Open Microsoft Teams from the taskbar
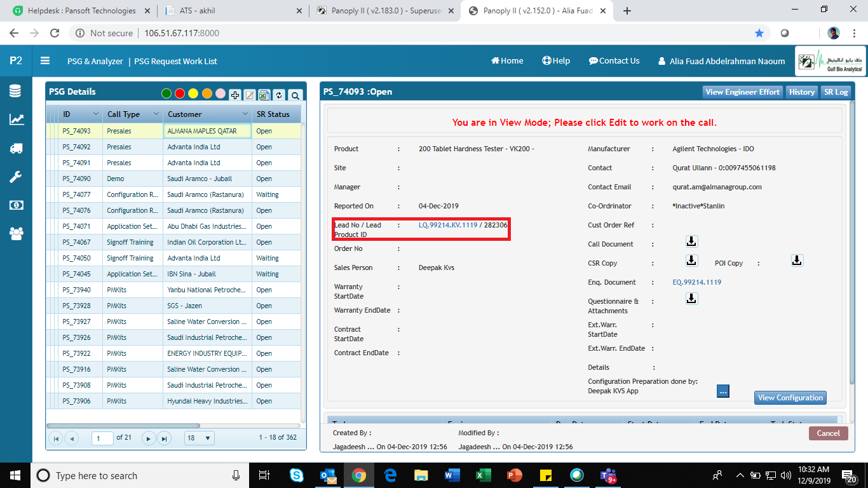 pos(608,475)
